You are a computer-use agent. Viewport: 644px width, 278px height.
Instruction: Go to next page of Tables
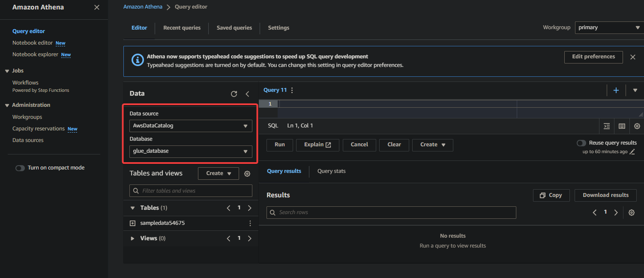point(250,208)
